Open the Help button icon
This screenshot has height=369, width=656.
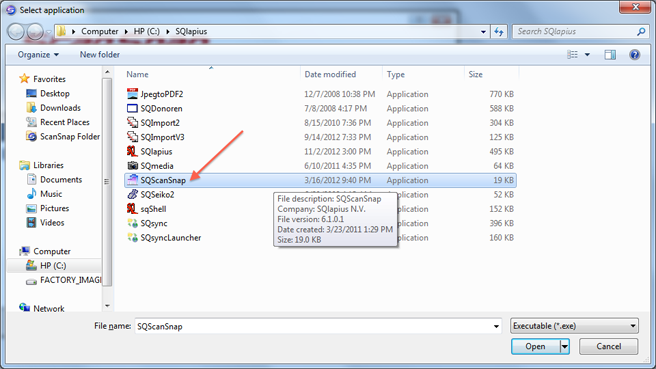point(634,54)
